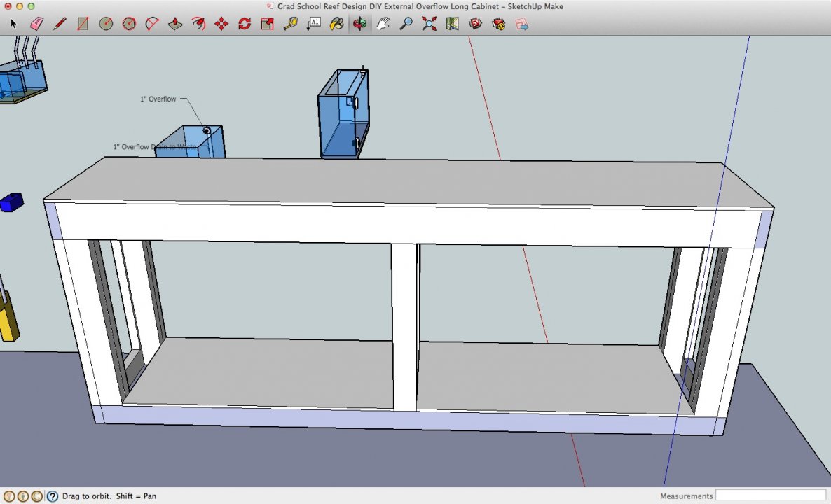The width and height of the screenshot is (831, 504).
Task: Choose the Line pencil tool
Action: pos(60,24)
